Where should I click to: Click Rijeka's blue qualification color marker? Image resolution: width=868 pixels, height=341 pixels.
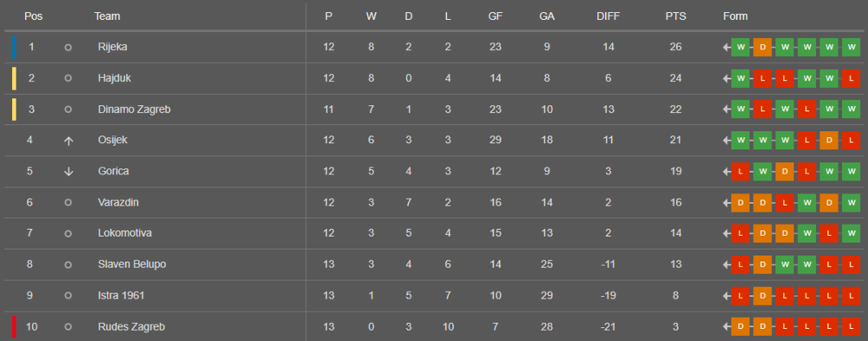tap(14, 47)
